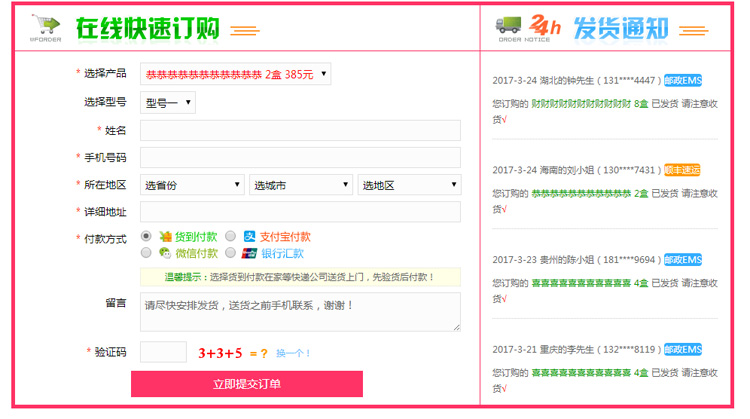The image size is (750, 419).
Task: Click the 手机号码 phone input field
Action: pyautogui.click(x=300, y=157)
